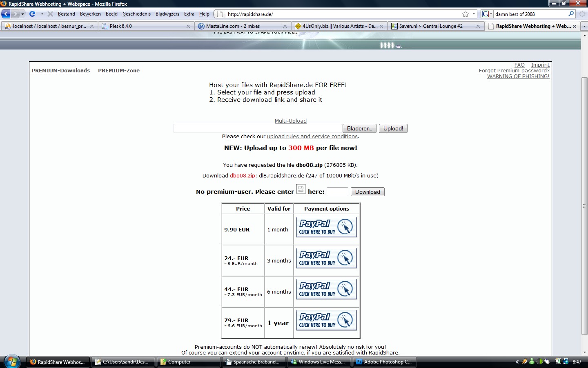This screenshot has width=588, height=368.
Task: Open the Extra menu
Action: click(x=189, y=14)
